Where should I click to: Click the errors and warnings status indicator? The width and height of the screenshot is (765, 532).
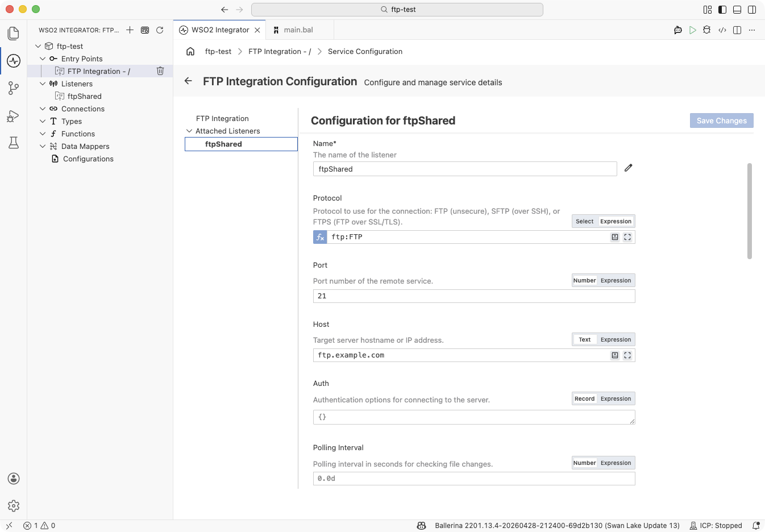[x=39, y=526]
